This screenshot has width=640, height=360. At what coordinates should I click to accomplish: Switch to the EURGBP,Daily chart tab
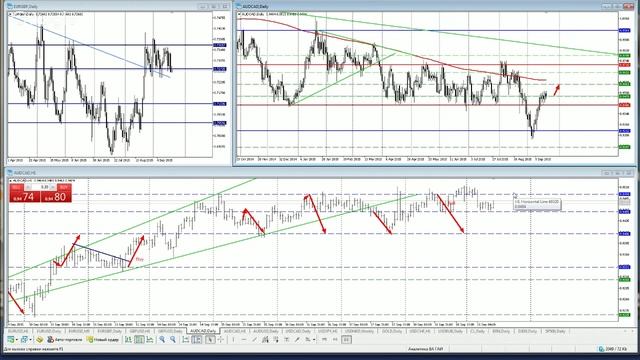[109, 331]
